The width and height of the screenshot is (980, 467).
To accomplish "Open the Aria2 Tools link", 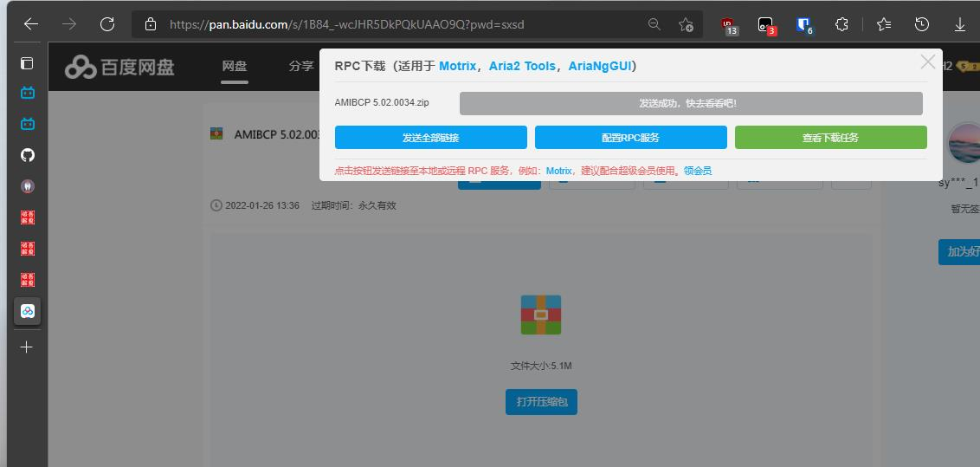I will [x=522, y=66].
